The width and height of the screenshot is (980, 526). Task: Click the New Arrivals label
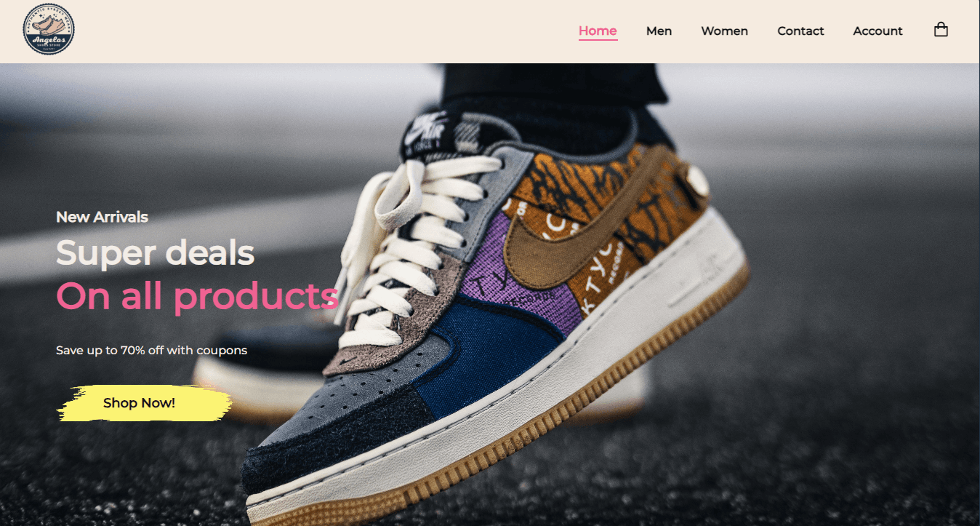(x=102, y=217)
